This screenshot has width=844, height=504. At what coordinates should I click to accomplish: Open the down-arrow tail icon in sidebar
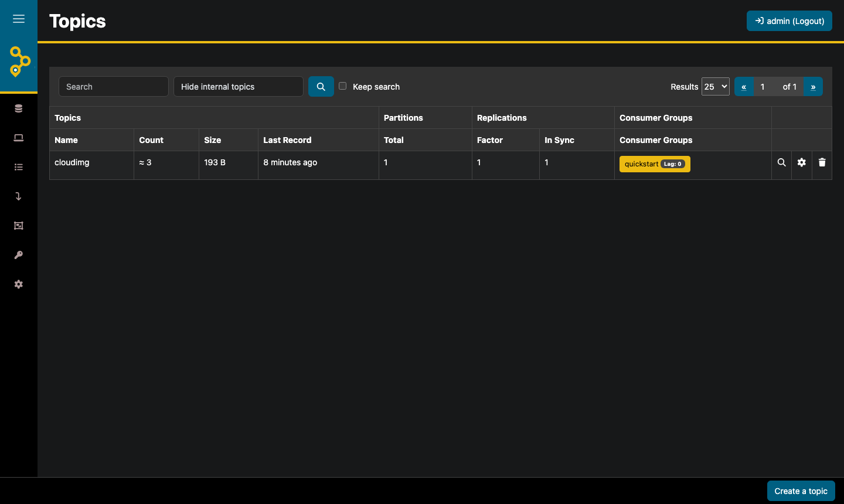19,196
